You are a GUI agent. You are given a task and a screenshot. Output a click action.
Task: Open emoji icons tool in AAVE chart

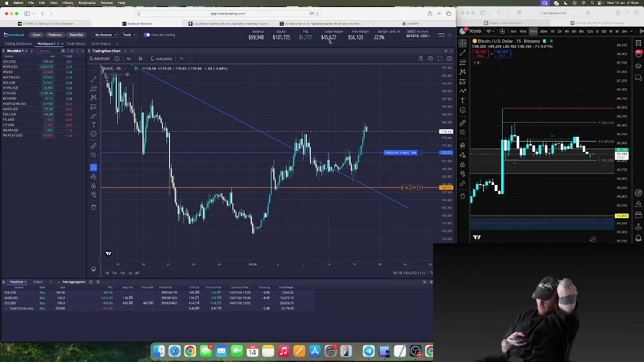[94, 134]
